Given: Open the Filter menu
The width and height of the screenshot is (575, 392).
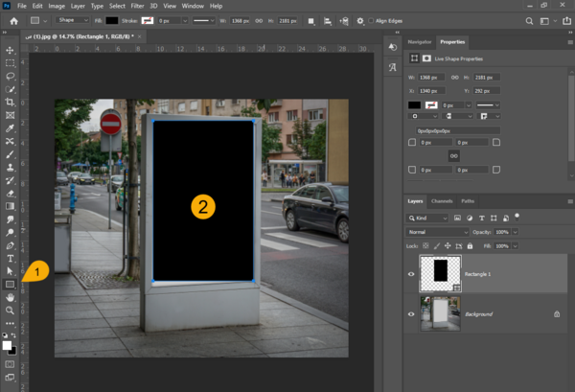Looking at the screenshot, I should coord(137,6).
